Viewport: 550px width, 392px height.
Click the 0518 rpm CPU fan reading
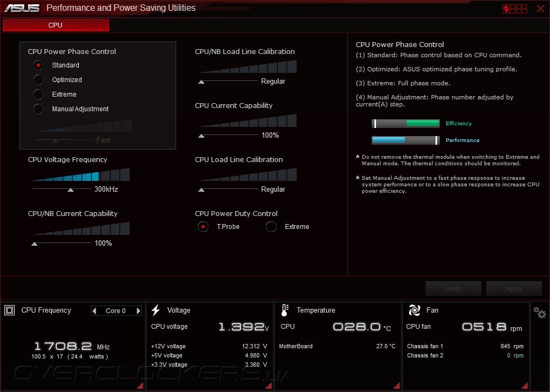(492, 327)
